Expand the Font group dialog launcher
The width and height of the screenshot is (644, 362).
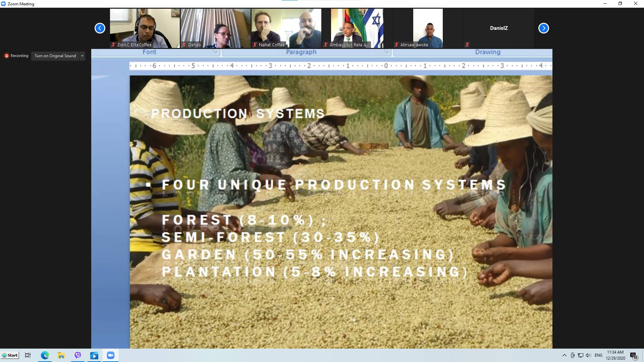(215, 52)
